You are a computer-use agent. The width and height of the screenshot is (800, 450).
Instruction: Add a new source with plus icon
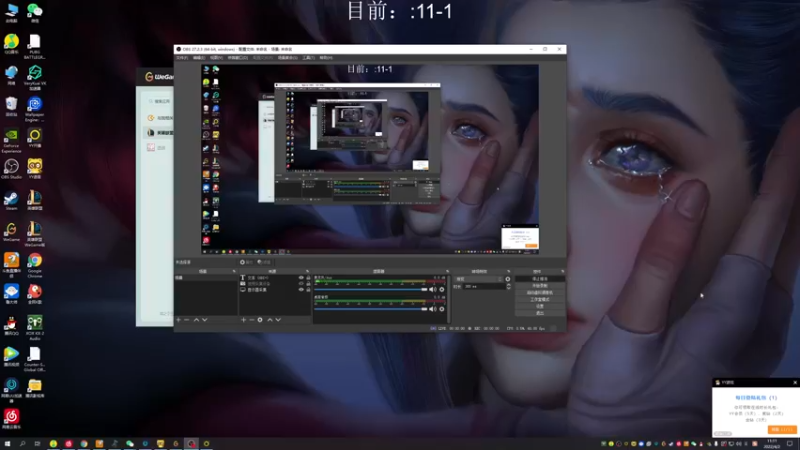click(x=243, y=319)
